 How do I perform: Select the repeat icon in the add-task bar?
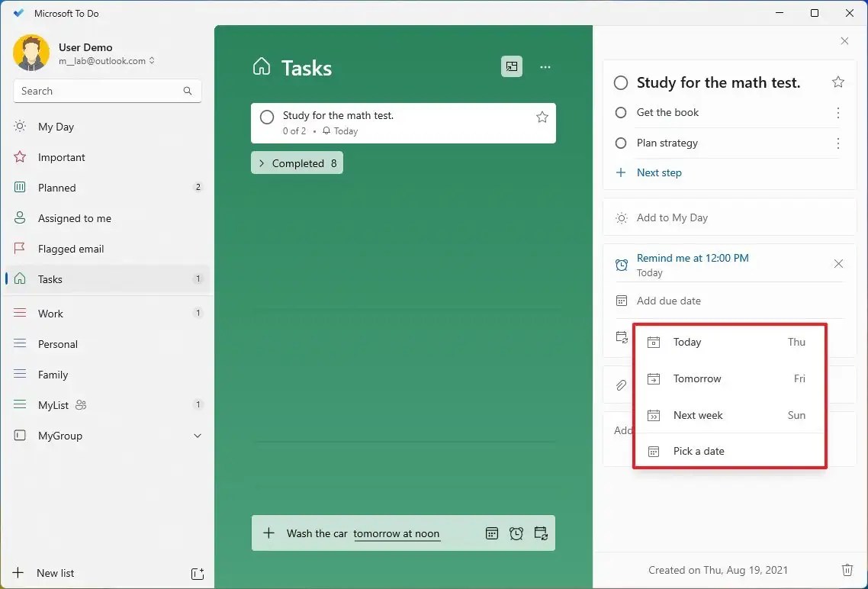(542, 533)
